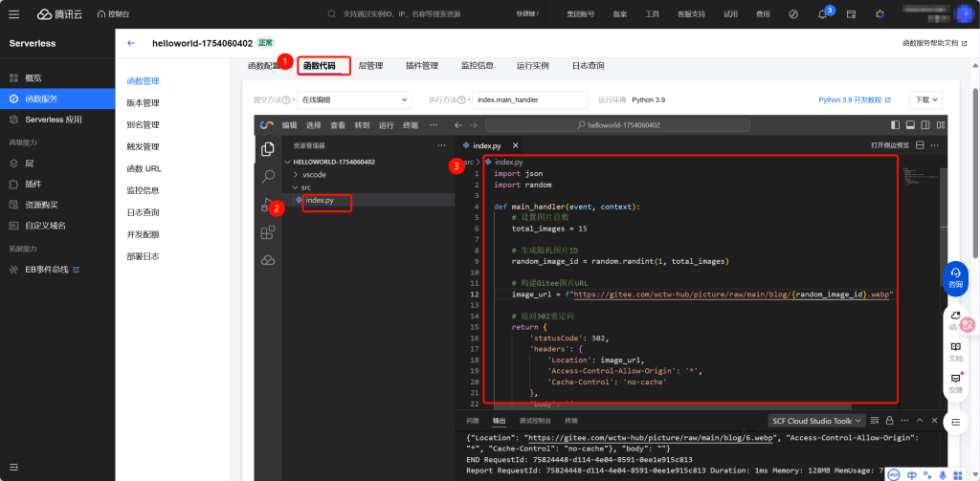The width and height of the screenshot is (980, 481).
Task: Toggle the output scroll lock icon
Action: pyautogui.click(x=889, y=421)
